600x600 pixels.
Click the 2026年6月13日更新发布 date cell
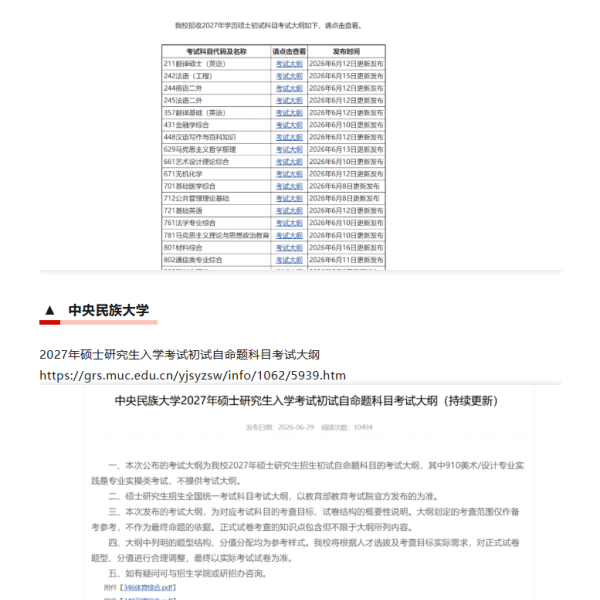click(x=346, y=150)
